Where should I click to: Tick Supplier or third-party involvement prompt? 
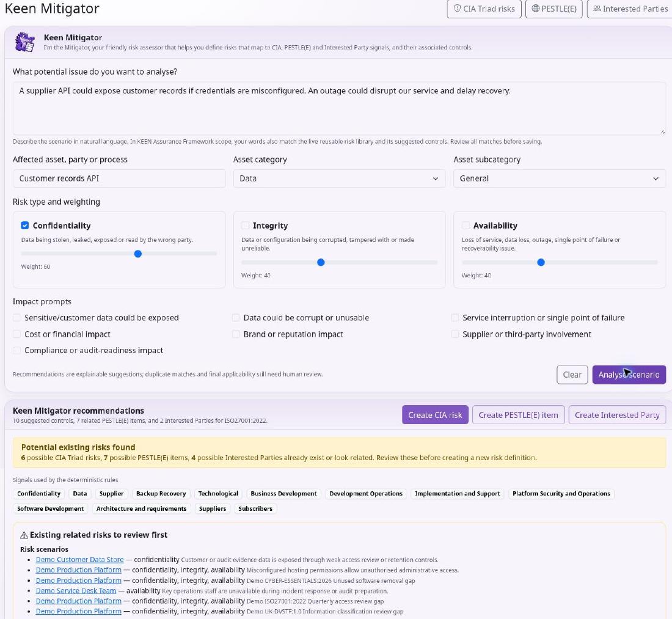[455, 334]
